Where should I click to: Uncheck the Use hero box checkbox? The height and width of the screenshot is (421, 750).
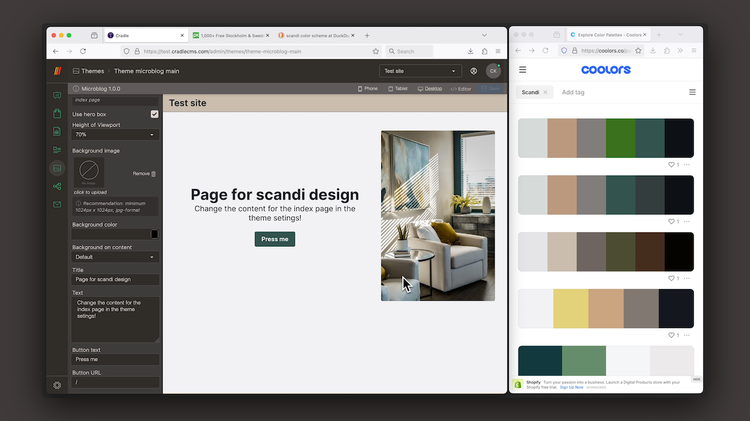[154, 114]
